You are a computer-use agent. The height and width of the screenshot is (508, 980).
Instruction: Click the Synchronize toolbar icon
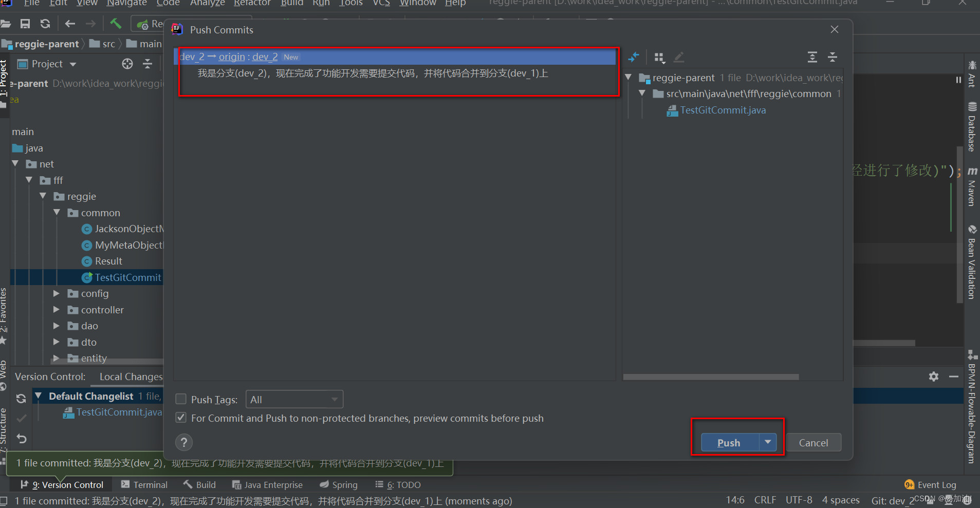pos(45,24)
